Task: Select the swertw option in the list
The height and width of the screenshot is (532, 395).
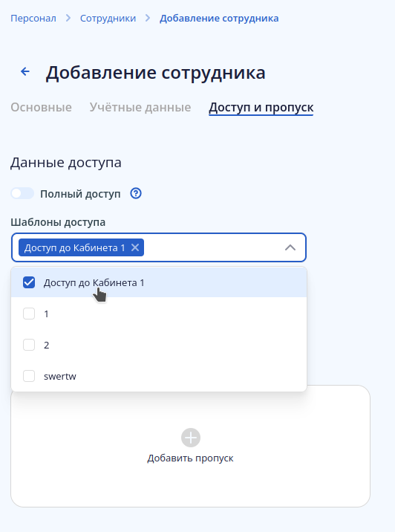Action: [159, 376]
